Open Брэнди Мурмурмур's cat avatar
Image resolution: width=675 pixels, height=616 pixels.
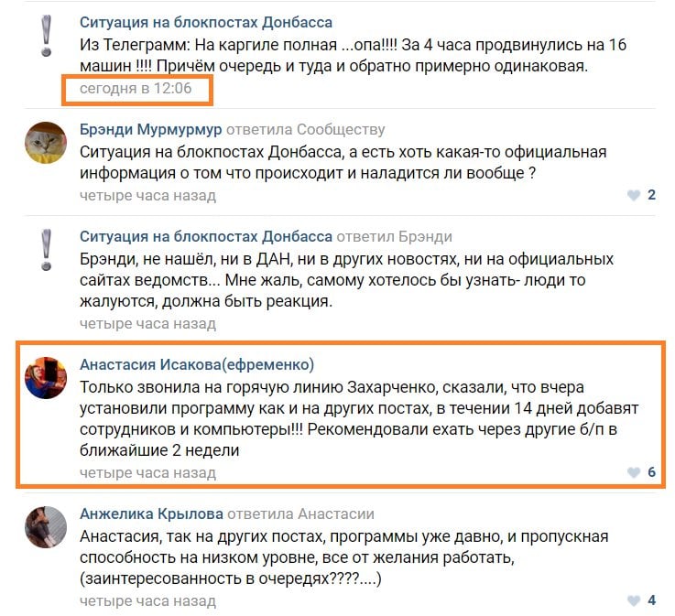pos(46,143)
